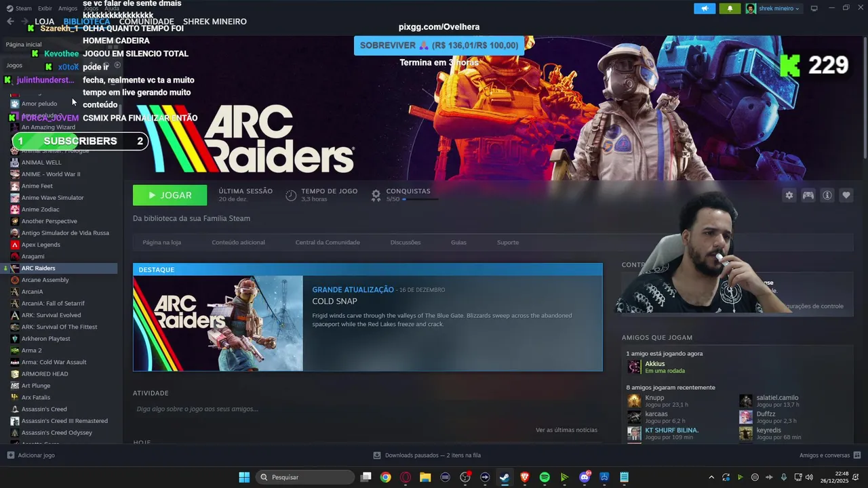The height and width of the screenshot is (488, 868).
Task: Open microphone tray icon
Action: tap(784, 477)
